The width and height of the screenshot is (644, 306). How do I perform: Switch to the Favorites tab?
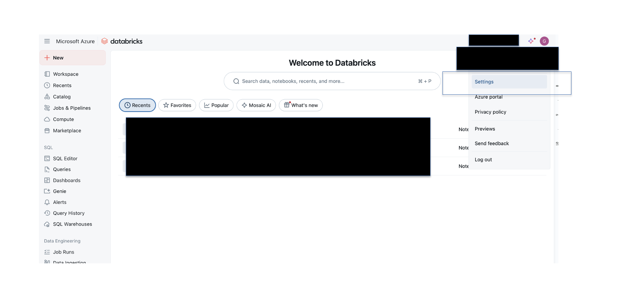point(177,105)
